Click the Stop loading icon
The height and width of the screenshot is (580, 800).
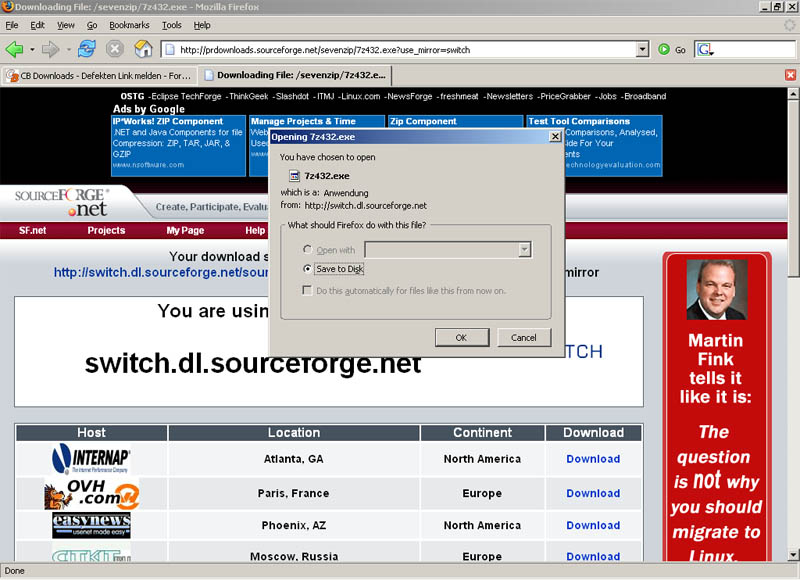115,49
